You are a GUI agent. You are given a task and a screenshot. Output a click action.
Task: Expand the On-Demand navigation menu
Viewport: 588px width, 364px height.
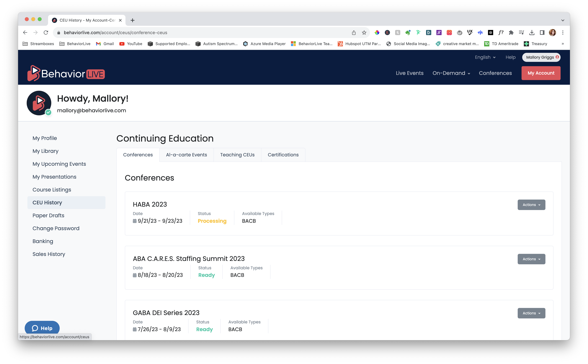(x=451, y=73)
